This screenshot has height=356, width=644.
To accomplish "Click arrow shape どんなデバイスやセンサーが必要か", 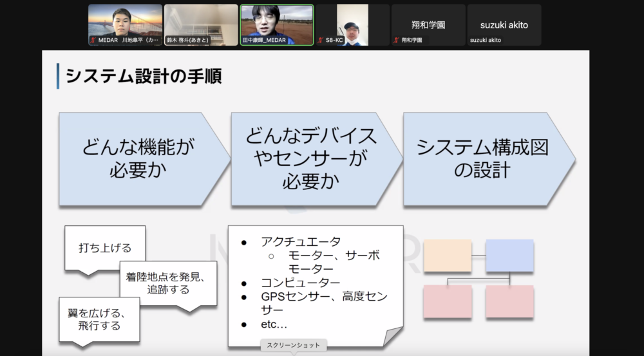I will [x=317, y=159].
